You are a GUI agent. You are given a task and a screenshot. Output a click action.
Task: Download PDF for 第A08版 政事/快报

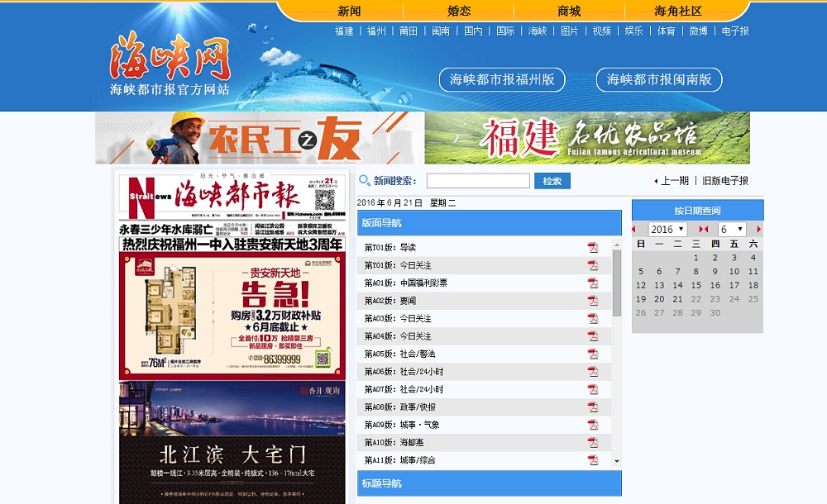(593, 407)
